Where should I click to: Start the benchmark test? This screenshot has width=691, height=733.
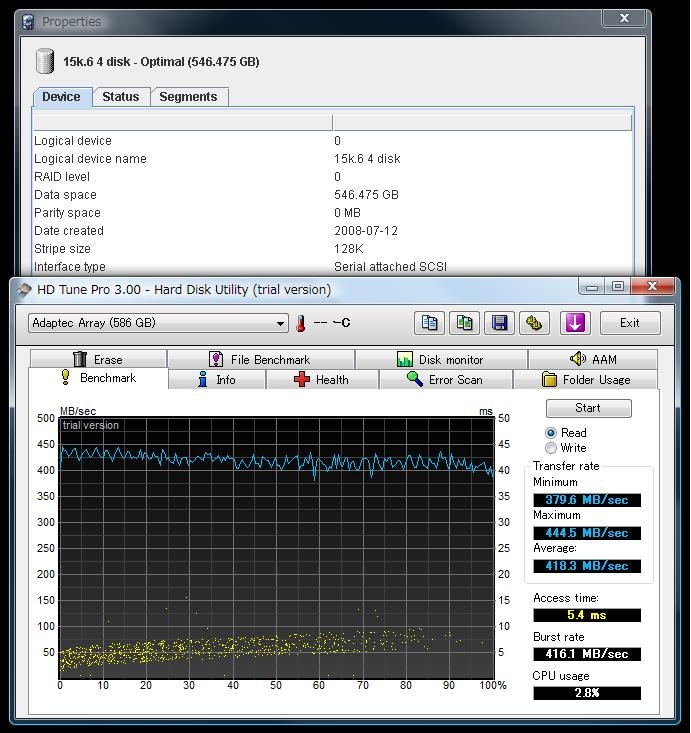[588, 408]
